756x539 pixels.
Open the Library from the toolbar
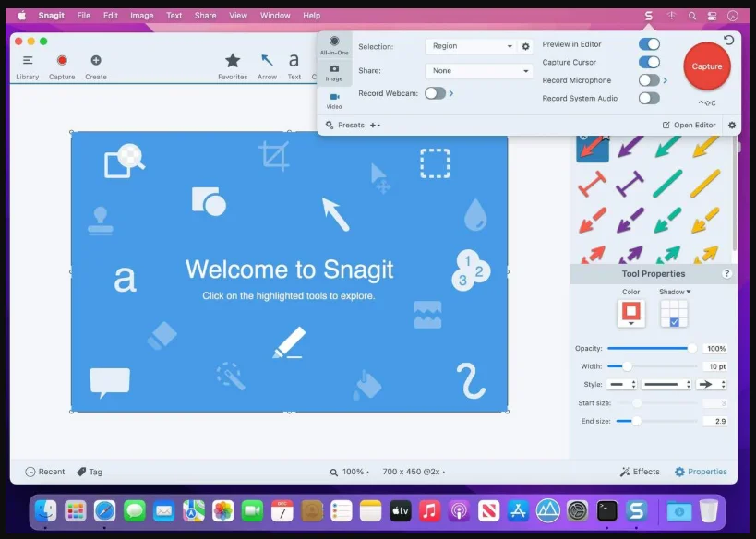coord(28,67)
